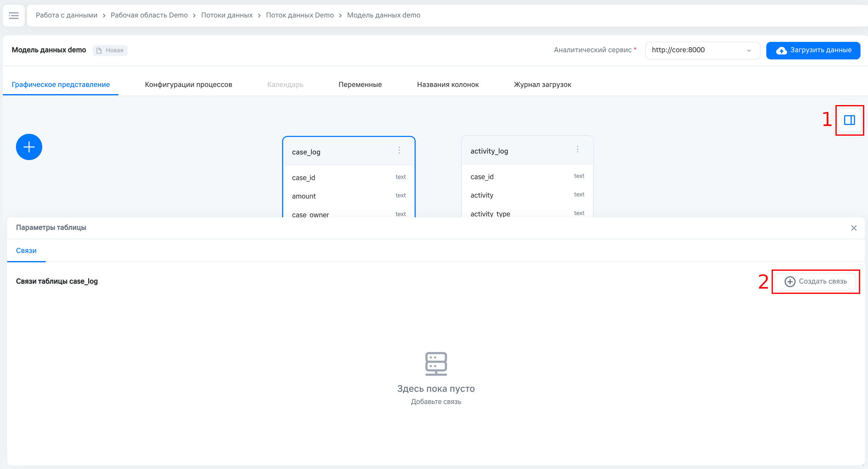
Task: Open the three-dot menu of activity_log
Action: click(578, 149)
